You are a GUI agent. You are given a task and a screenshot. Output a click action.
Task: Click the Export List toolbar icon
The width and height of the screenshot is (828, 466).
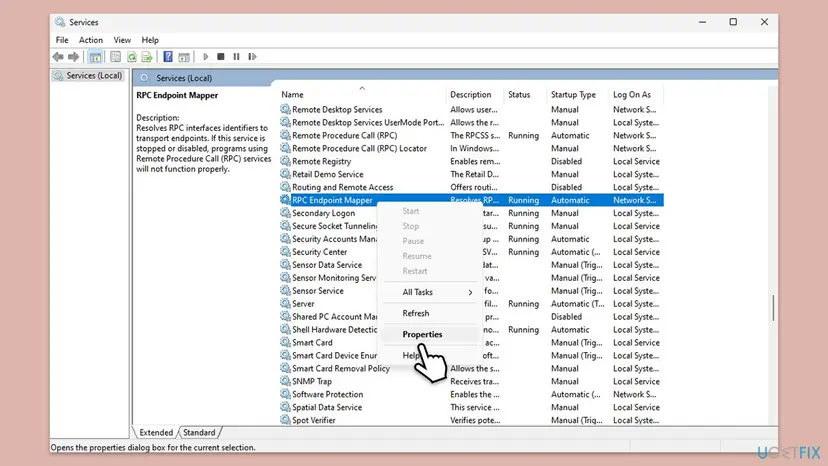[147, 57]
